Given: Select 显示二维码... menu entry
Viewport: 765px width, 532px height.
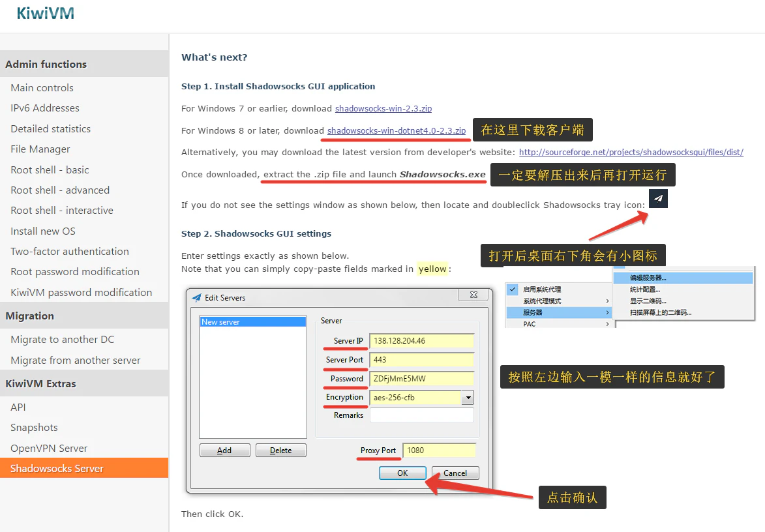Looking at the screenshot, I should [683, 301].
